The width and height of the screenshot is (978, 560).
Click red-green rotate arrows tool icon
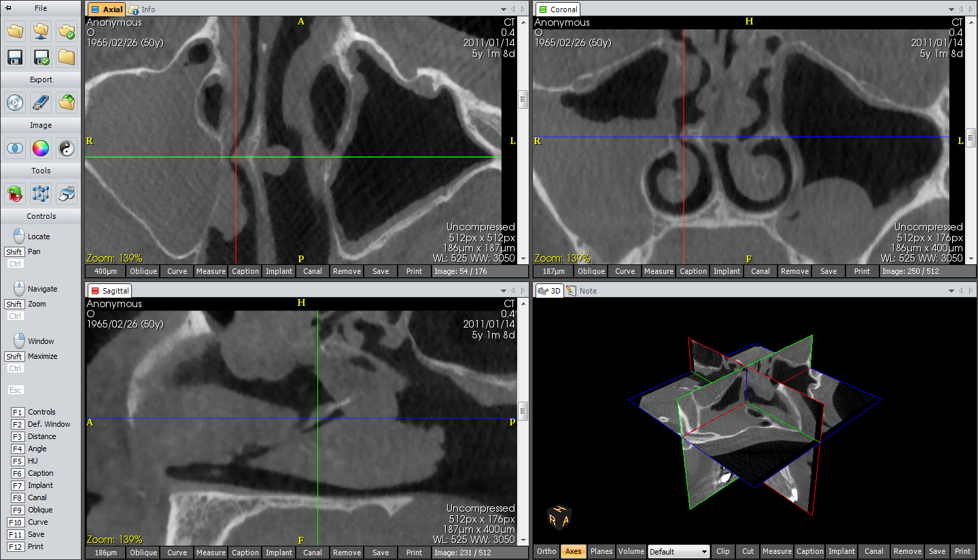[16, 194]
